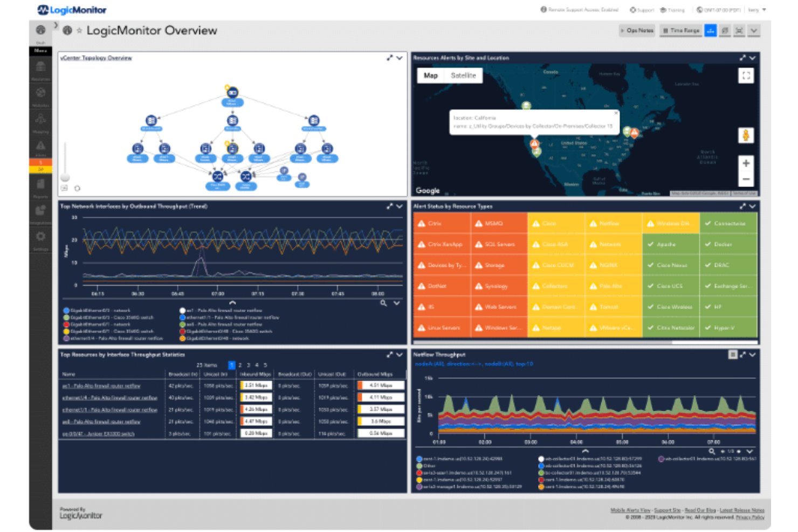Open the vCenter Topology widget chevron menu
Screen dimensions: 798x532
coord(400,58)
